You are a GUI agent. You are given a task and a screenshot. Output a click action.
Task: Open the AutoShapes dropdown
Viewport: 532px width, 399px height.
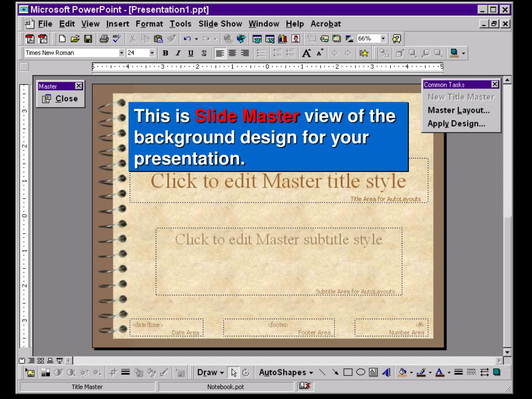tap(286, 373)
